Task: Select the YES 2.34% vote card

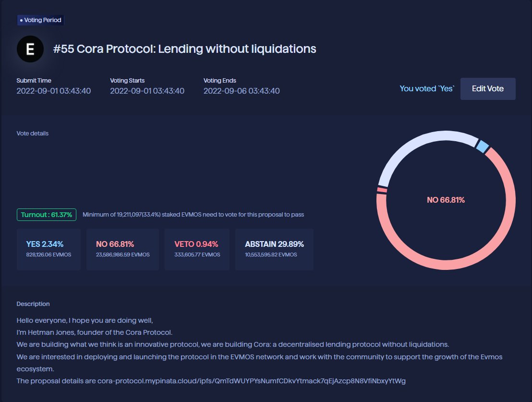Action: click(48, 249)
